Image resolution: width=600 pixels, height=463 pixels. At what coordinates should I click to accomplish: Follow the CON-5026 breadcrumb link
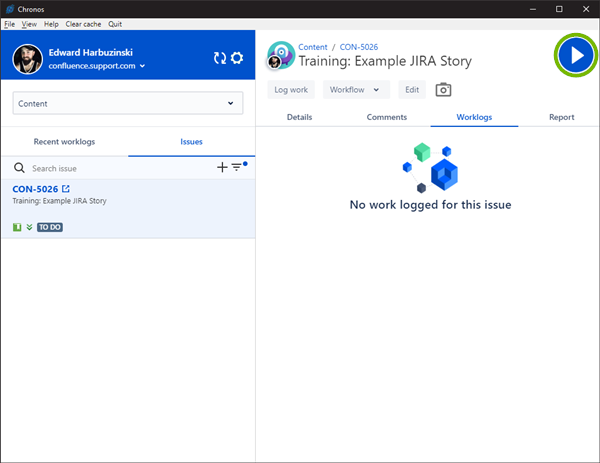coord(359,47)
